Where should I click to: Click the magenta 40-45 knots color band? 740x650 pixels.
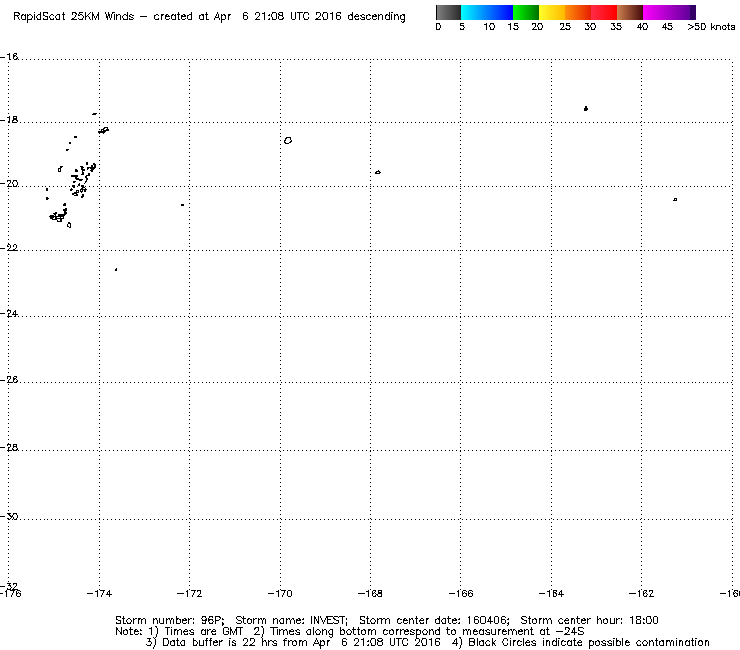(x=656, y=12)
